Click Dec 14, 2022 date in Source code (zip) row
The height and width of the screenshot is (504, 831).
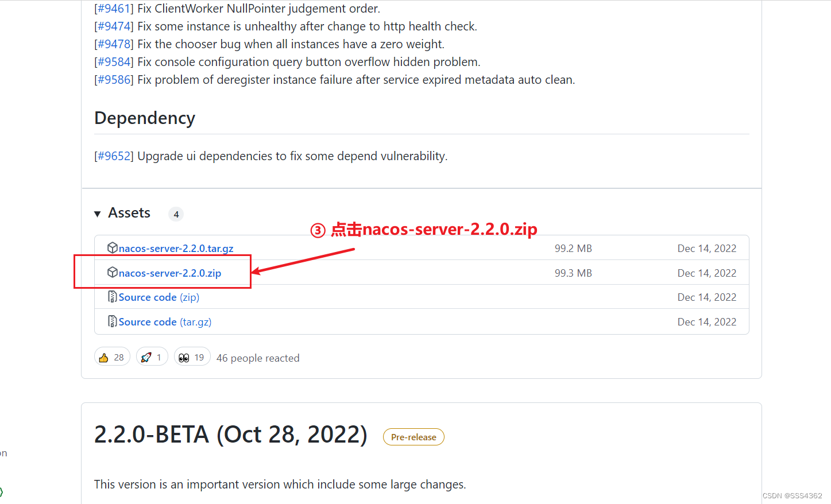pyautogui.click(x=707, y=297)
